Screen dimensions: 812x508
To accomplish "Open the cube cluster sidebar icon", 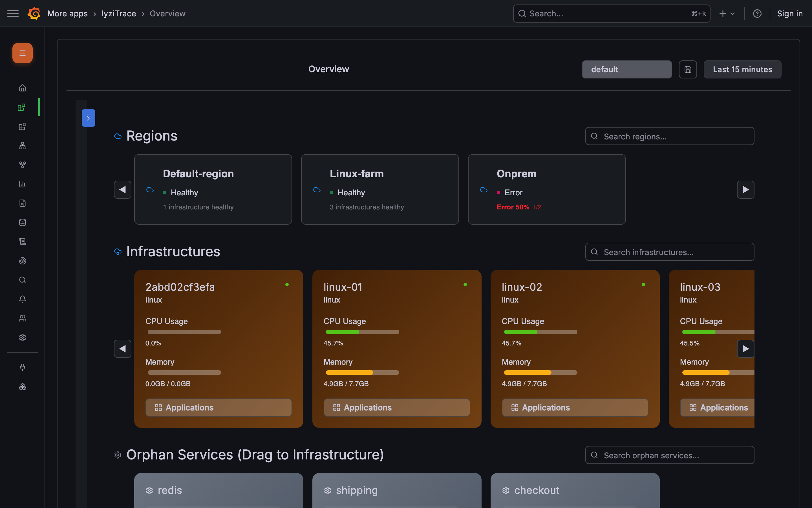I will pyautogui.click(x=23, y=387).
